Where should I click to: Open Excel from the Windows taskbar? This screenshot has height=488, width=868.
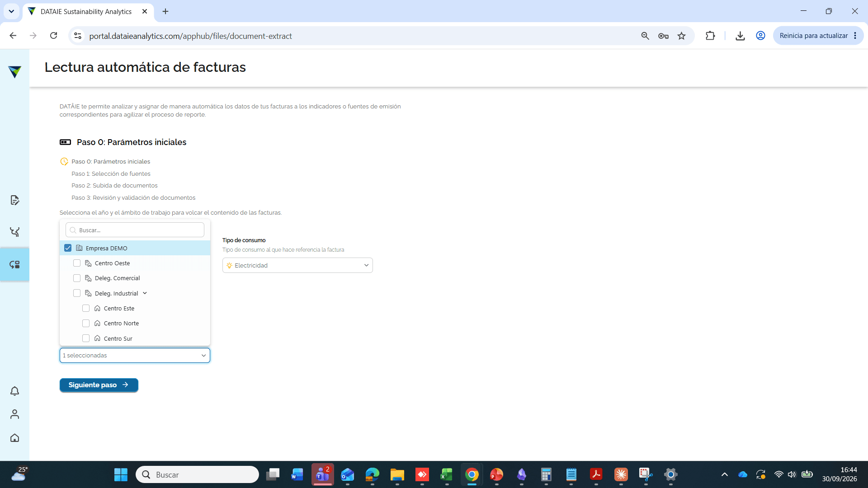pyautogui.click(x=447, y=474)
